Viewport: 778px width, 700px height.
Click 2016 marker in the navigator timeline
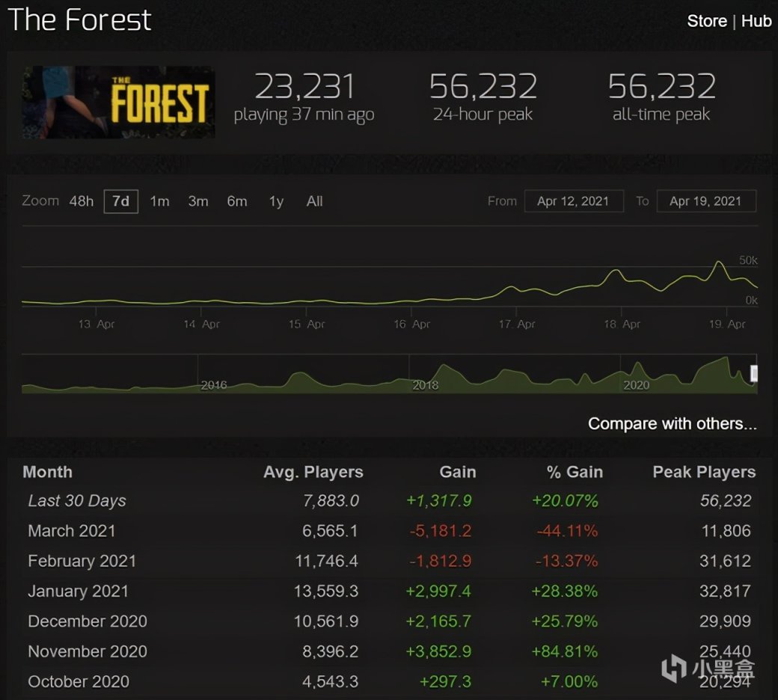(x=214, y=385)
